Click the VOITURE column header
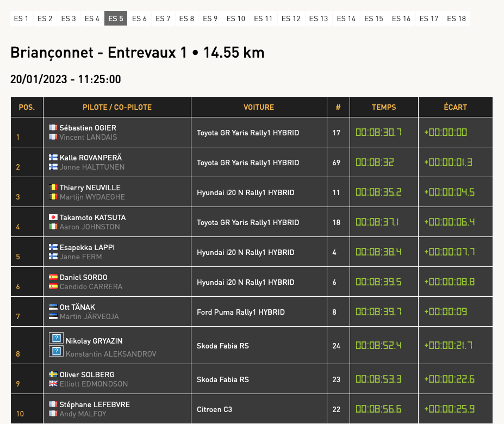 259,107
